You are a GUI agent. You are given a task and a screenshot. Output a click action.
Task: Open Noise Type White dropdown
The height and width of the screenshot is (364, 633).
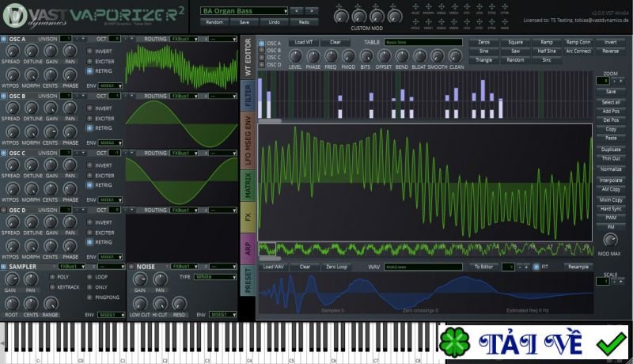(215, 277)
